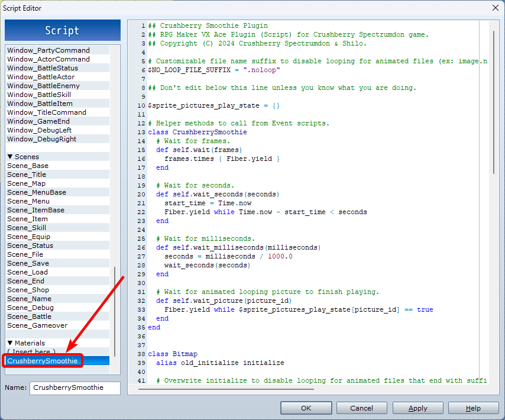This screenshot has width=505, height=420.
Task: Select Scene_Menu script
Action: pyautogui.click(x=58, y=201)
